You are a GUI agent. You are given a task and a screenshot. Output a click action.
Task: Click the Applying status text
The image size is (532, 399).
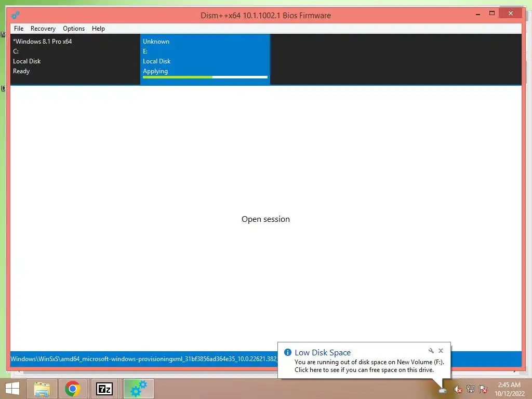click(x=155, y=71)
